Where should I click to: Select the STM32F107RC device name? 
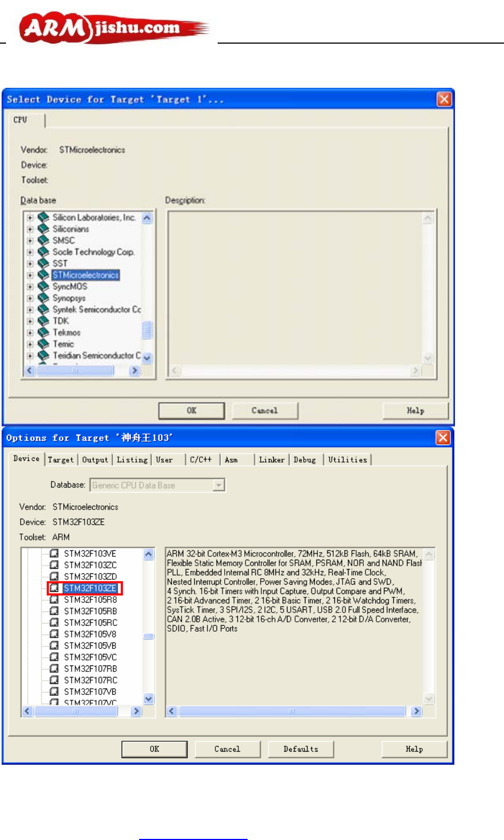(91, 680)
